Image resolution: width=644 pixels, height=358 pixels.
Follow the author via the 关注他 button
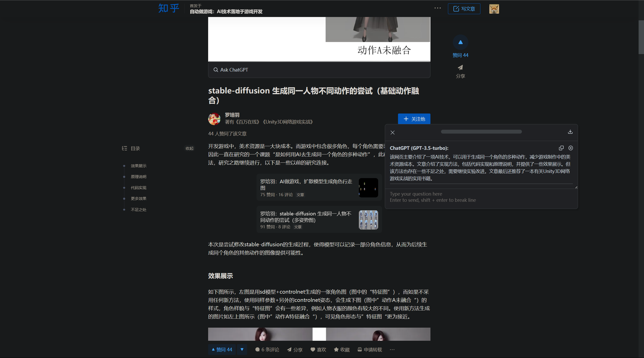point(414,119)
